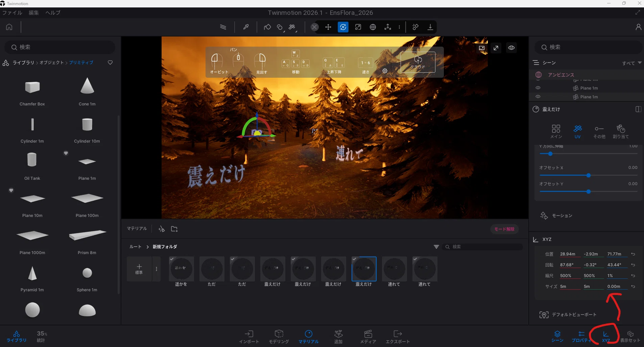Toggle checkmark on last 連れて material
Image resolution: width=644 pixels, height=347 pixels.
click(415, 259)
